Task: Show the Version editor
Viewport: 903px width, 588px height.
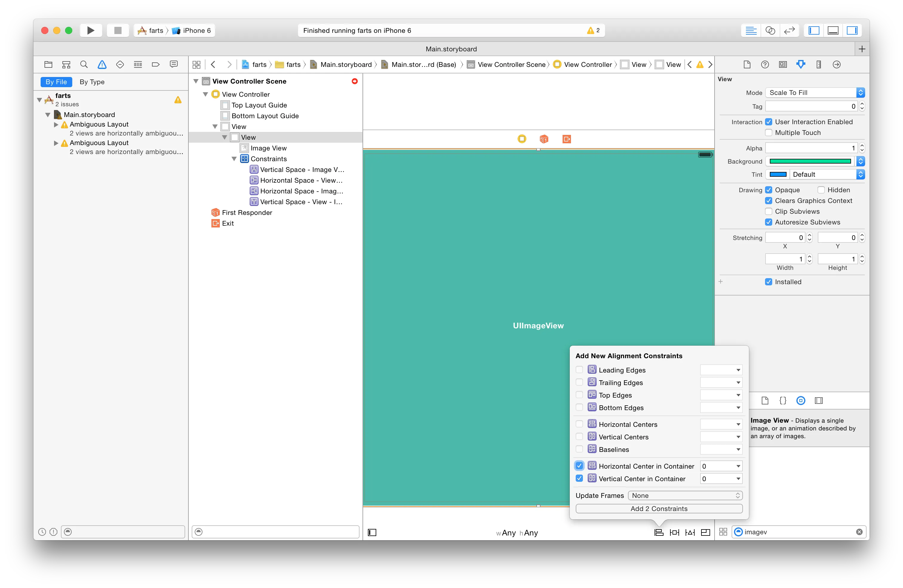Action: coord(790,30)
